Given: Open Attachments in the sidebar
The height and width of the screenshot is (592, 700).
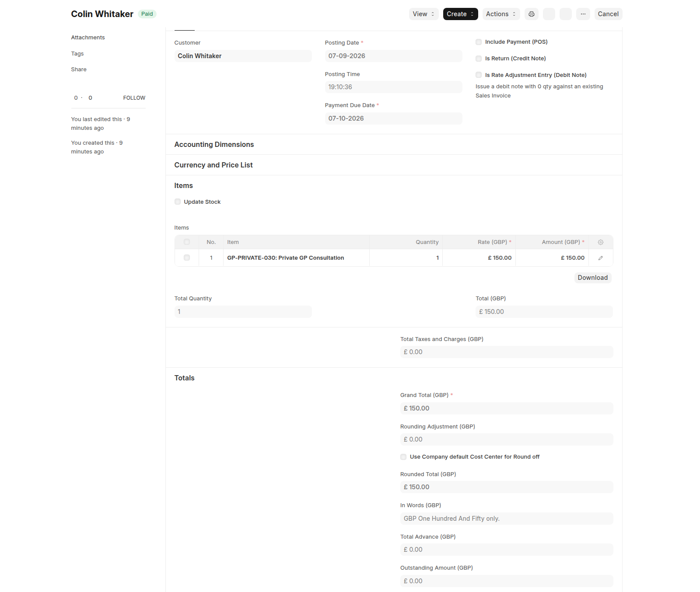Looking at the screenshot, I should click(88, 38).
